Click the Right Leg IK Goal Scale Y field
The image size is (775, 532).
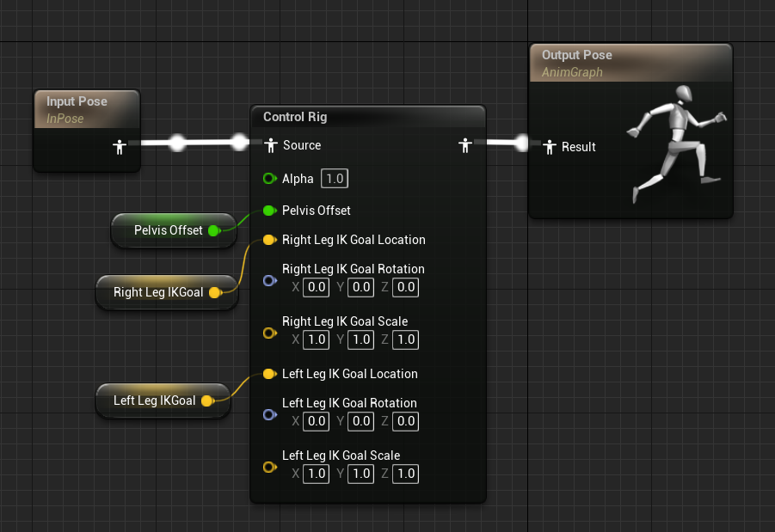(360, 339)
